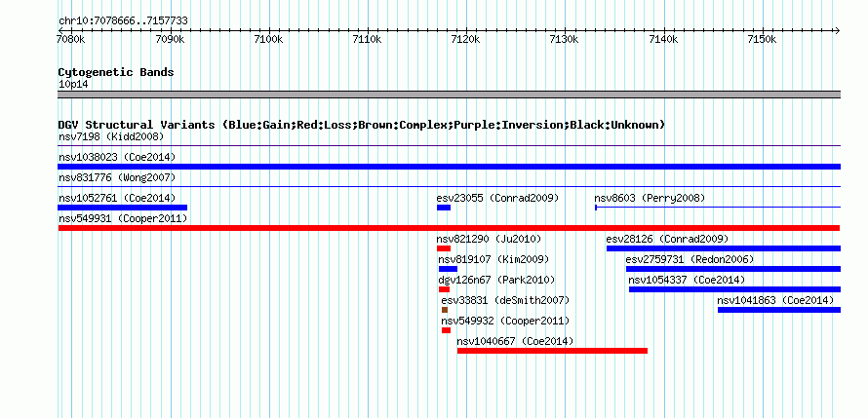Select the esv2759731 blue gain bar
Viewport: 868px width, 418px height.
point(733,269)
